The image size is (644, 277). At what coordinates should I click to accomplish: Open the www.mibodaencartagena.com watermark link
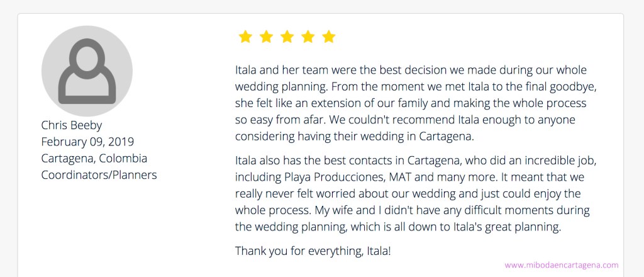(561, 265)
